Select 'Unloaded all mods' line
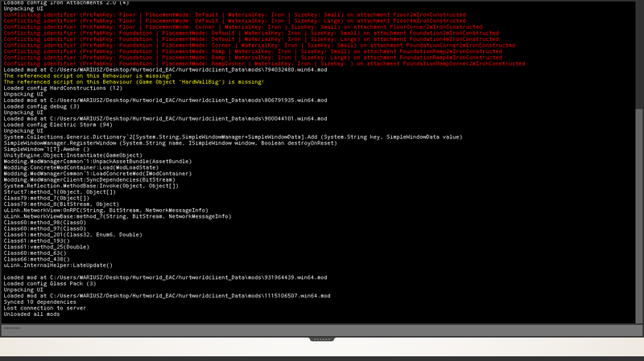The height and width of the screenshot is (361, 644). 31,314
